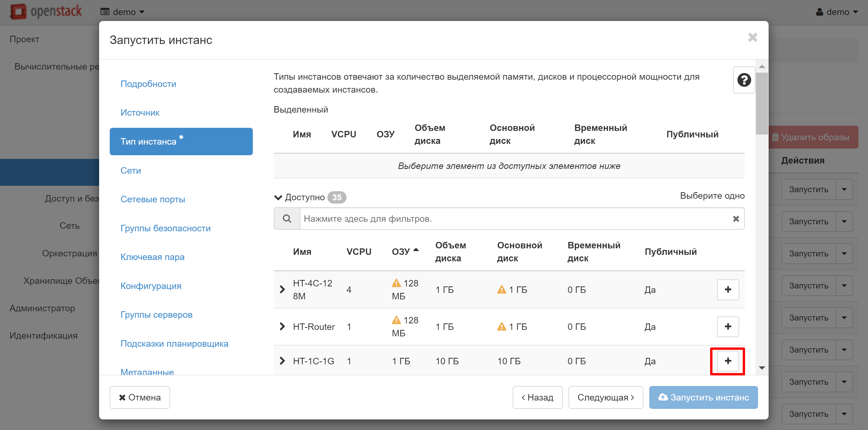Expand the HT-Router row details
868x430 pixels.
282,327
